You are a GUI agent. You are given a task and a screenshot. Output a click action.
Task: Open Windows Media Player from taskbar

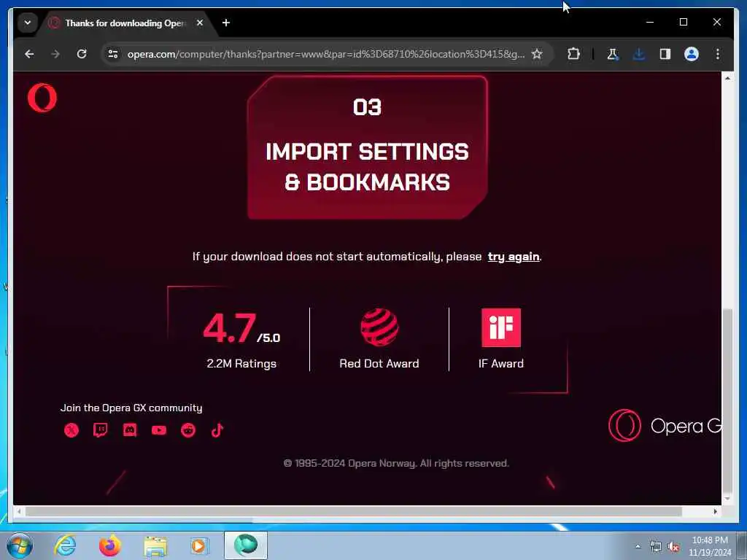200,545
